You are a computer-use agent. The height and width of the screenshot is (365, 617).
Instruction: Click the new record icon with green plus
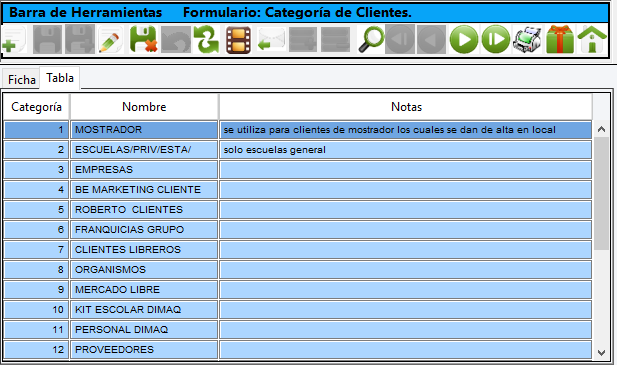click(x=14, y=39)
